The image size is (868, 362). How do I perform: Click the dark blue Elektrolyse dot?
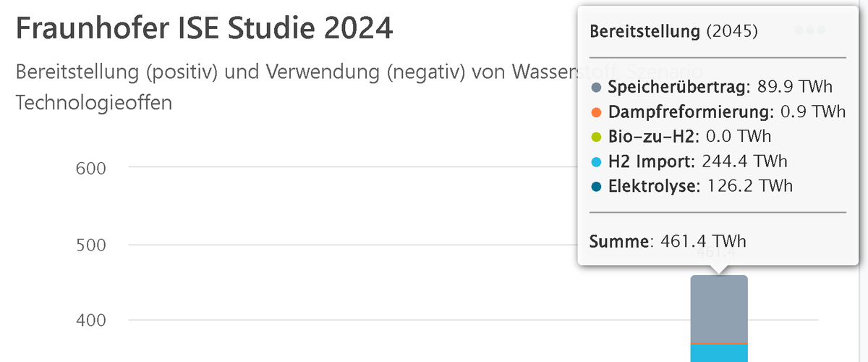coord(597,186)
